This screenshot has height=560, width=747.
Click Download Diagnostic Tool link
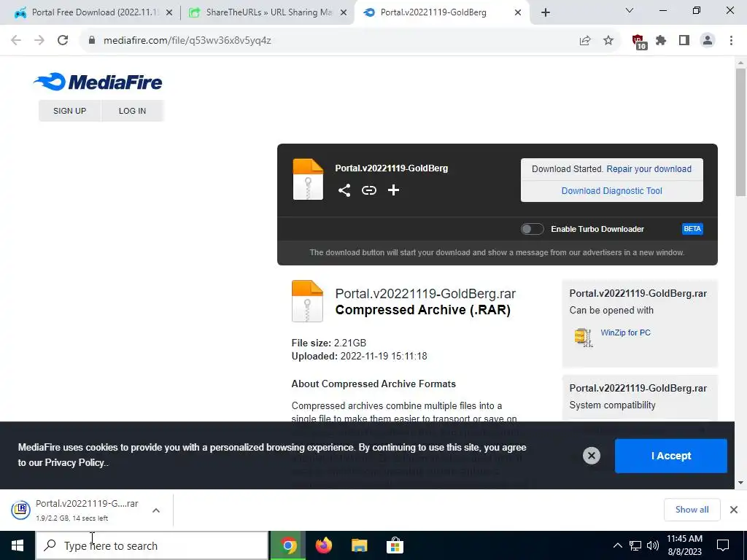click(612, 191)
